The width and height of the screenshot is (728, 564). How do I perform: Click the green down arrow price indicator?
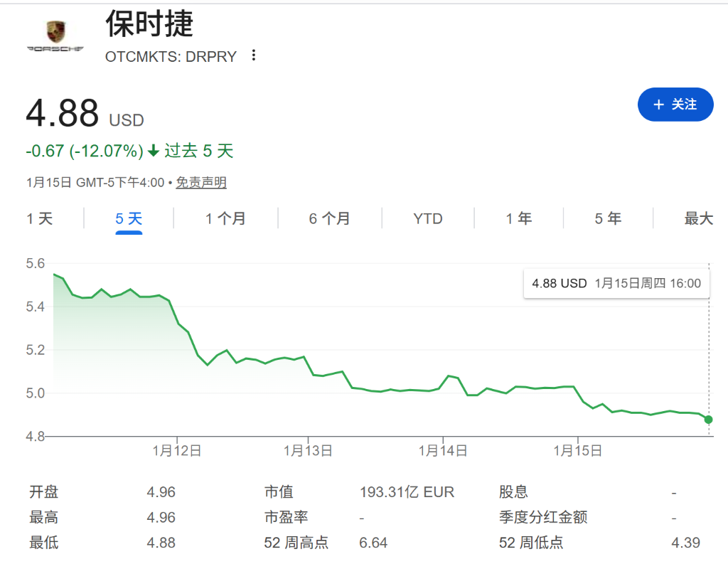(154, 151)
